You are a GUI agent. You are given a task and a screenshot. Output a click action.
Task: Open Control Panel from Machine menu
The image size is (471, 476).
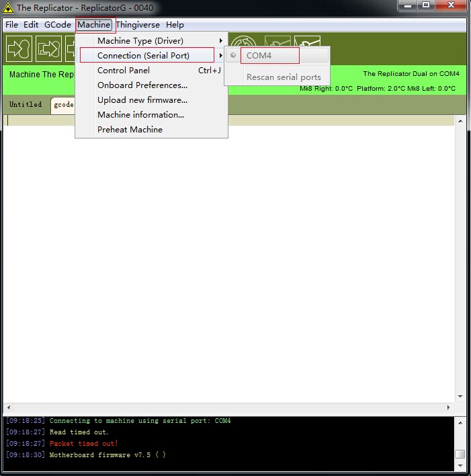coord(151,71)
